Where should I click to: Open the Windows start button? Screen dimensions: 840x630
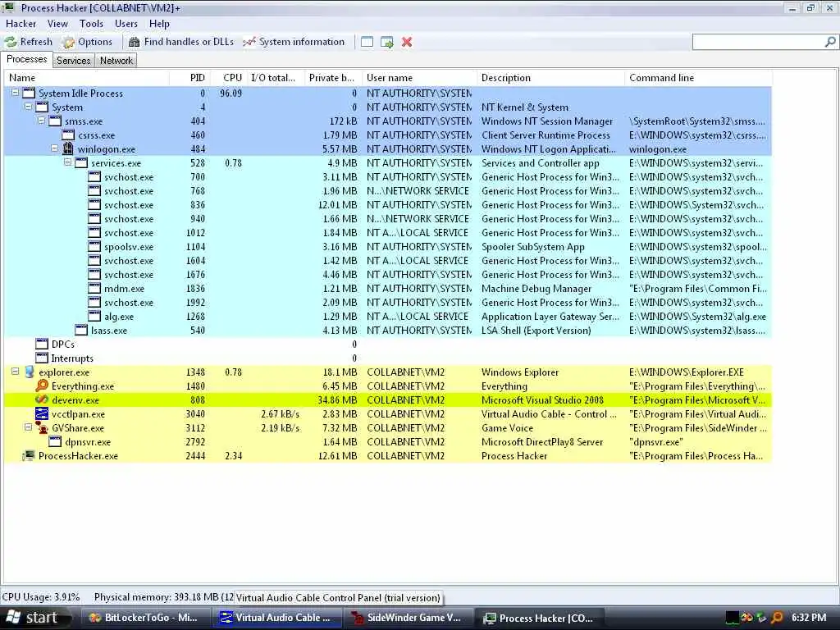click(x=35, y=618)
